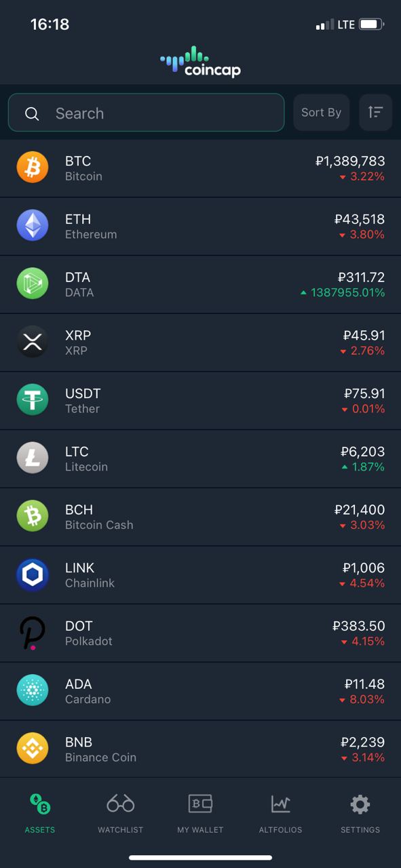This screenshot has height=868, width=401.
Task: Select the Assets tab
Action: click(x=40, y=813)
